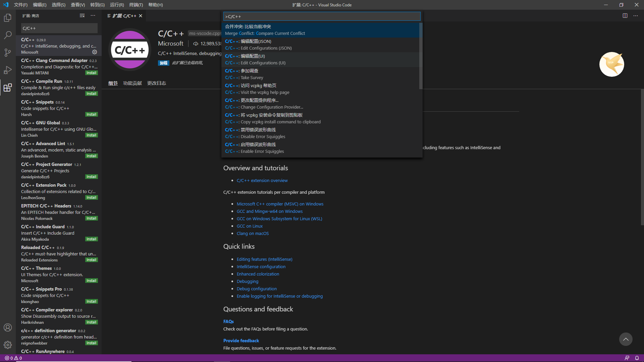Click the gear icon for C/C++ extension
644x362 pixels.
95,52
